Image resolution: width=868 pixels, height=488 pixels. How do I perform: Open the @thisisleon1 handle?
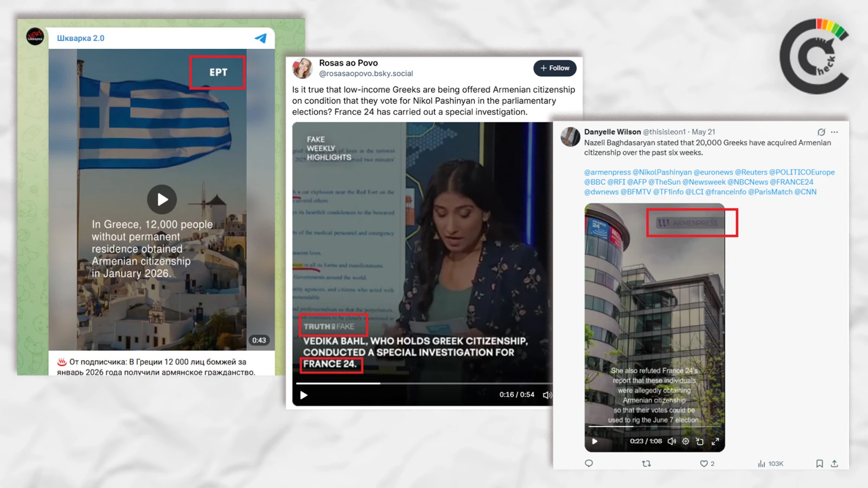pos(664,132)
